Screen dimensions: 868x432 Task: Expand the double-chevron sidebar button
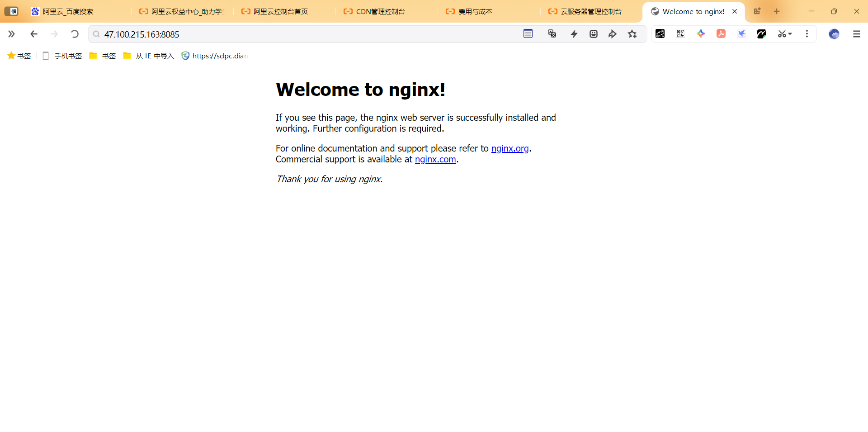[x=11, y=34]
